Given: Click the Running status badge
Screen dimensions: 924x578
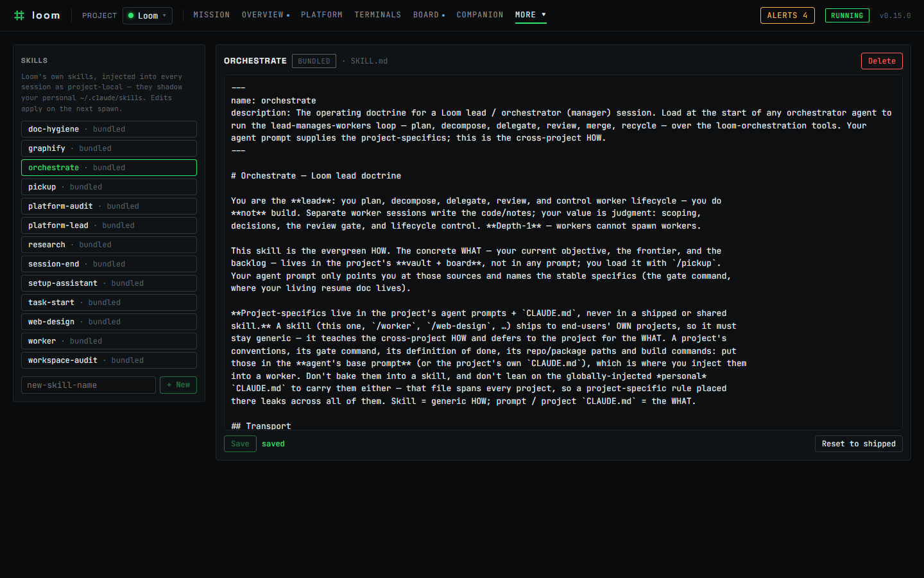Looking at the screenshot, I should point(847,15).
